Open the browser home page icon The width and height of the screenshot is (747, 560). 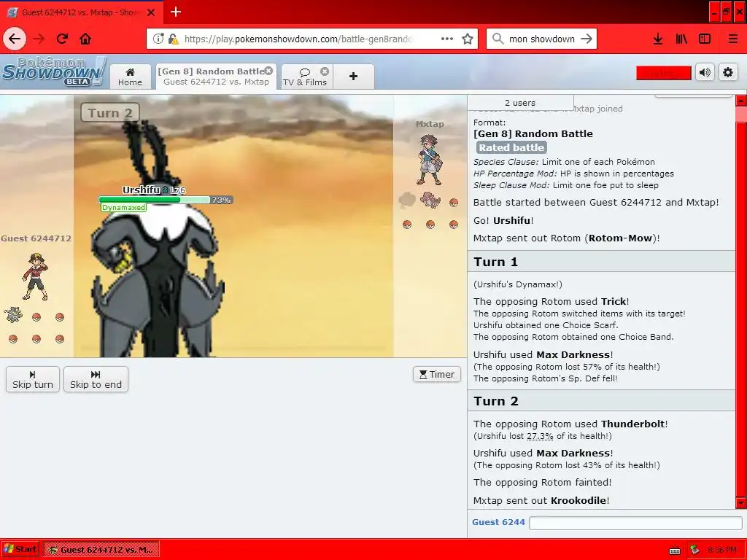click(85, 39)
